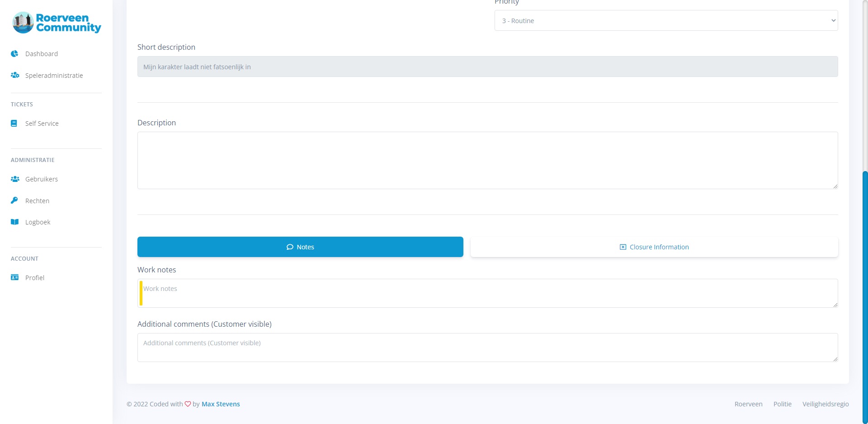Switch to the Closure Information tab
Image resolution: width=868 pixels, height=424 pixels.
[654, 247]
